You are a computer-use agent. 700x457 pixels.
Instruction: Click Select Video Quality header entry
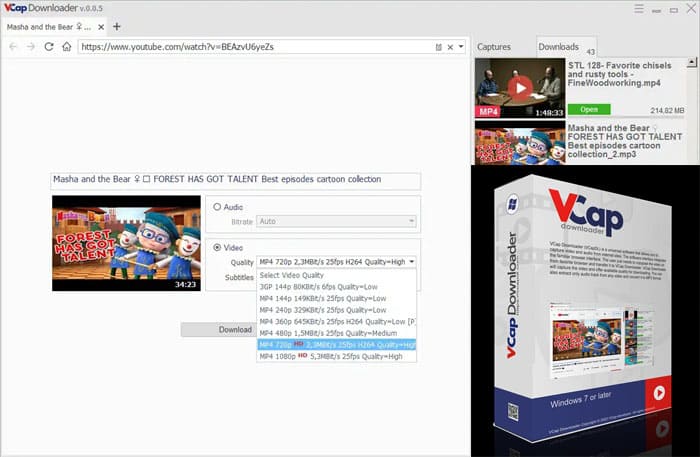click(x=336, y=275)
